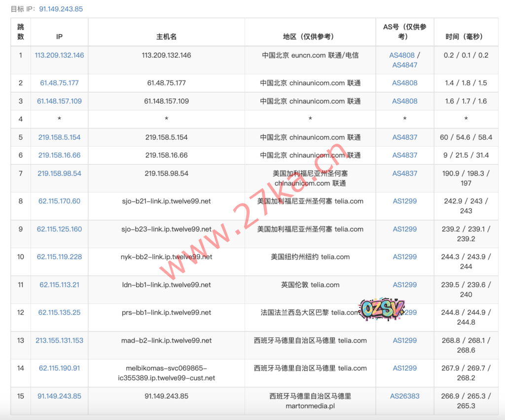The height and width of the screenshot is (420, 505).
Task: Open the IP link 62.115.119.228
Action: (x=59, y=257)
